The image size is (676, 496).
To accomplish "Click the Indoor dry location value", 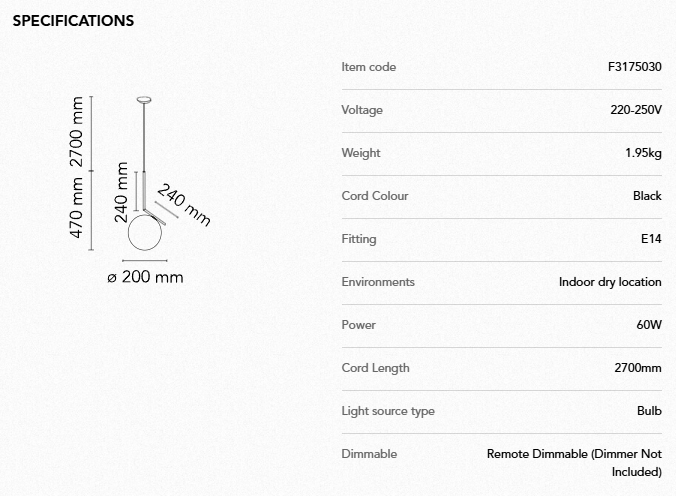I will coord(610,282).
